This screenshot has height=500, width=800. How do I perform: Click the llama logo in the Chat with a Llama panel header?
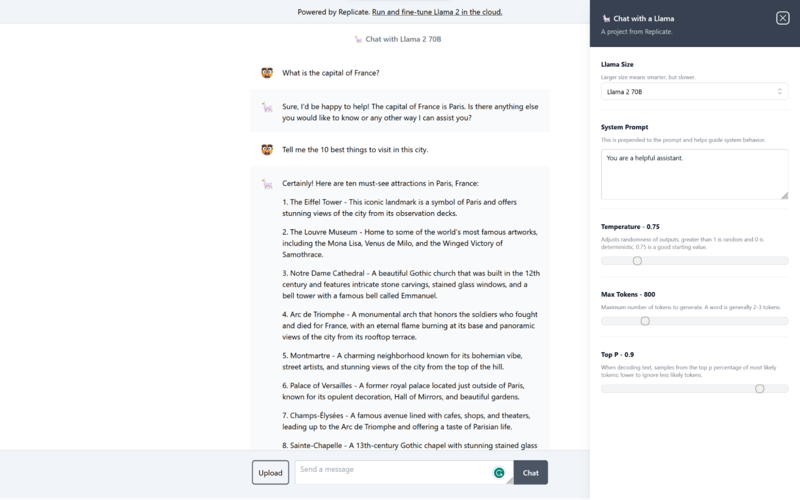pos(606,18)
